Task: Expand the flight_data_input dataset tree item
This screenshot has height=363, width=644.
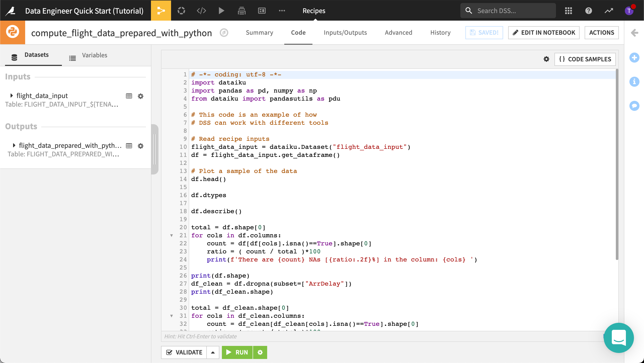Action: click(x=11, y=96)
